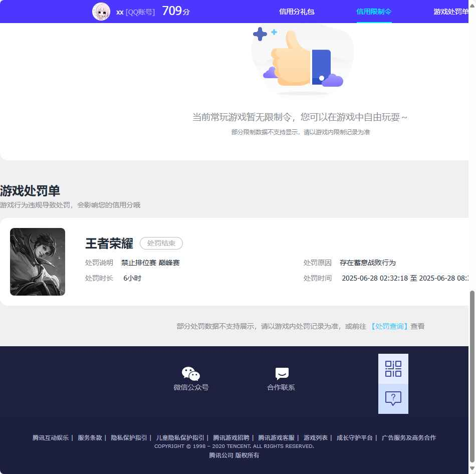Image resolution: width=476 pixels, height=474 pixels.
Task: Click the scrollbar down arrow
Action: click(472, 469)
